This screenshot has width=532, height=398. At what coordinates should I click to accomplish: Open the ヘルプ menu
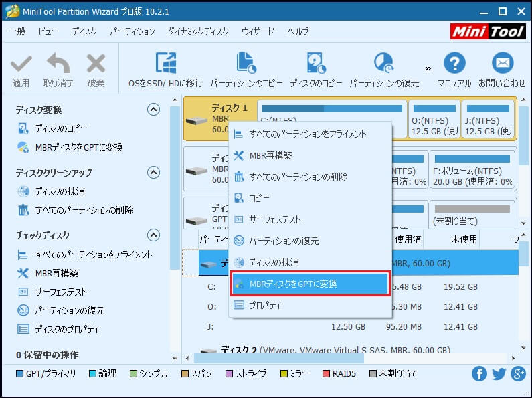[x=298, y=31]
